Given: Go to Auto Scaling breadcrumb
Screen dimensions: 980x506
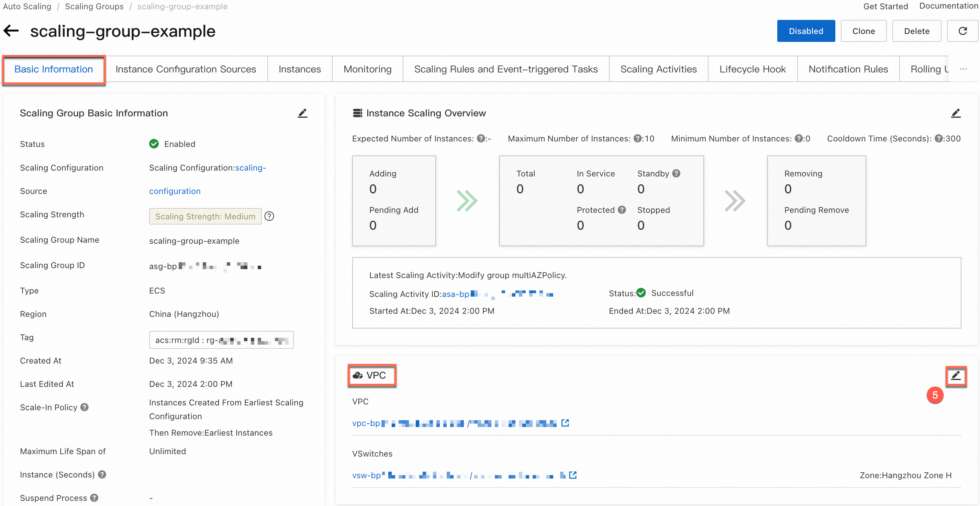Looking at the screenshot, I should click(27, 7).
